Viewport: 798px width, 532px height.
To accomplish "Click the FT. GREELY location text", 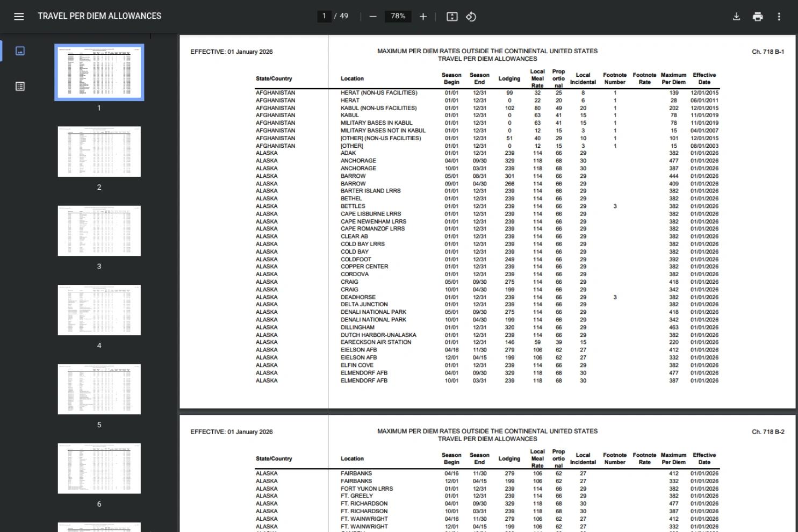I will point(357,496).
